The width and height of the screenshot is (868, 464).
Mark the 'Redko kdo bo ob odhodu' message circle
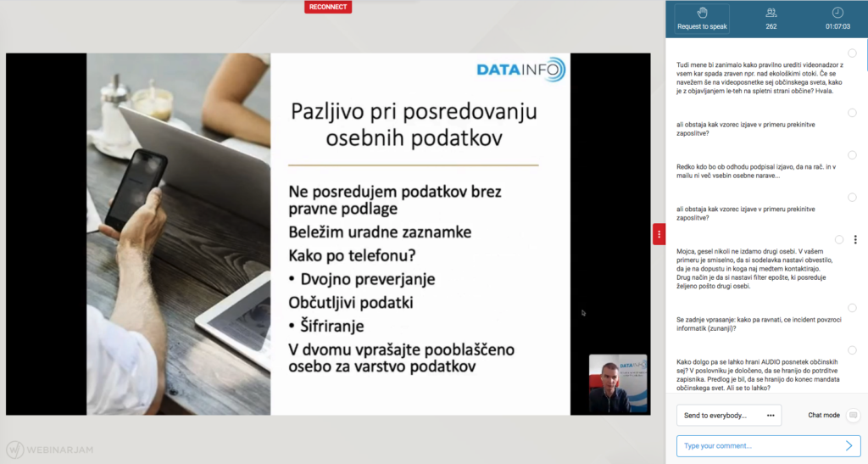852,154
